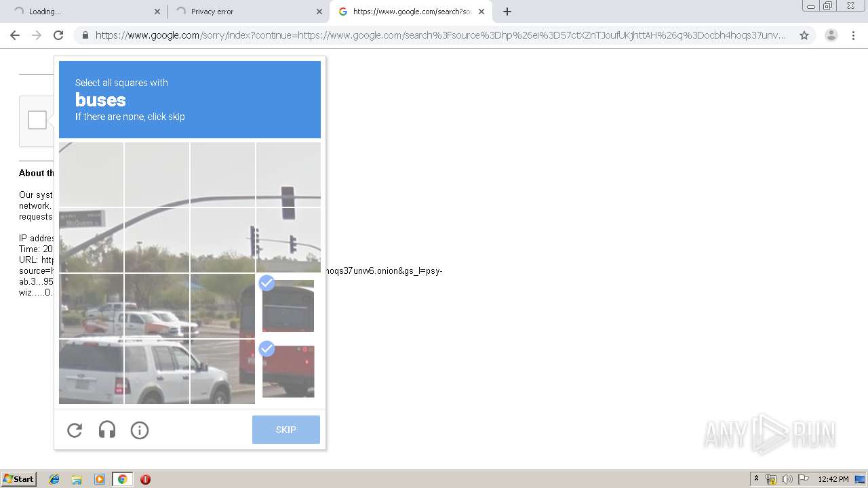This screenshot has width=868, height=488.
Task: Uncheck the selected red tile in bottom row
Action: (288, 371)
